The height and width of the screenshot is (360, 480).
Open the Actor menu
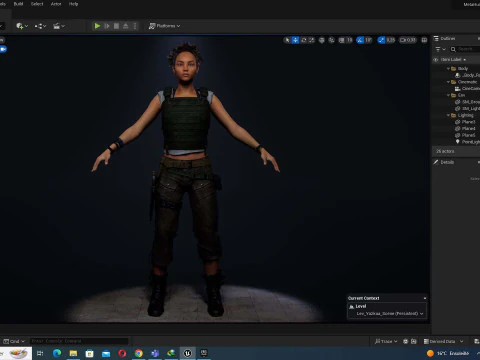[x=56, y=4]
